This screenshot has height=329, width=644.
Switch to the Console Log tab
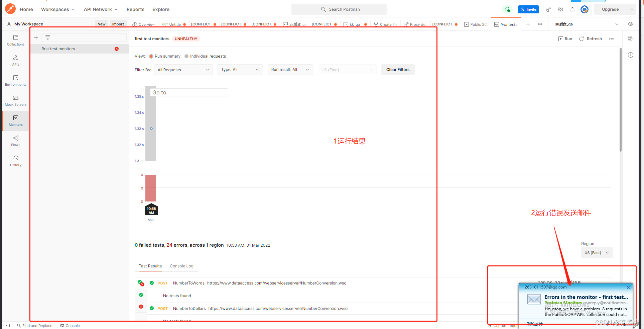click(x=181, y=266)
